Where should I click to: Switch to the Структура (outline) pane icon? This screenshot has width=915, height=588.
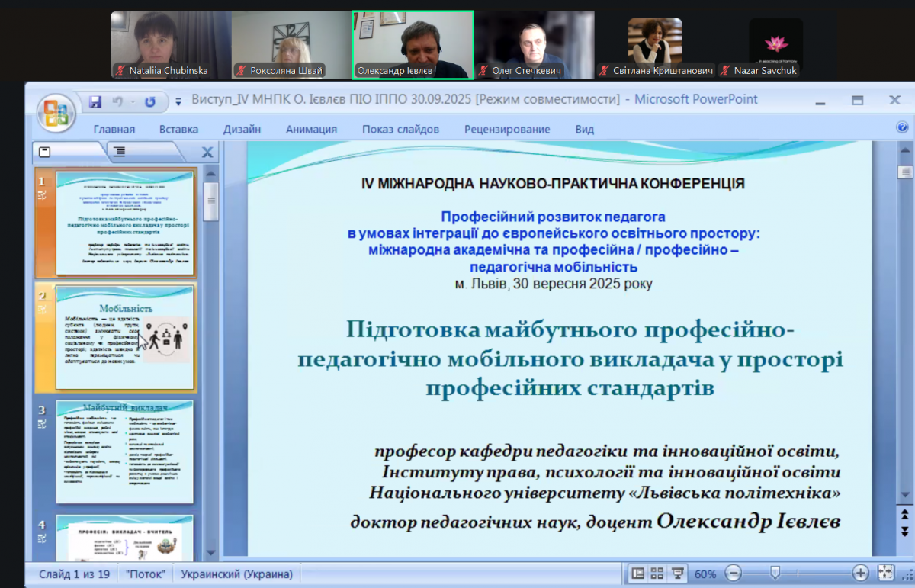[118, 151]
